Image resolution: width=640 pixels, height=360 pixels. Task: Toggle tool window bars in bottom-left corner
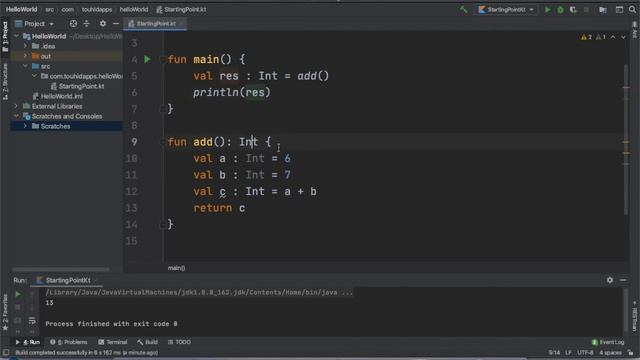pyautogui.click(x=5, y=352)
